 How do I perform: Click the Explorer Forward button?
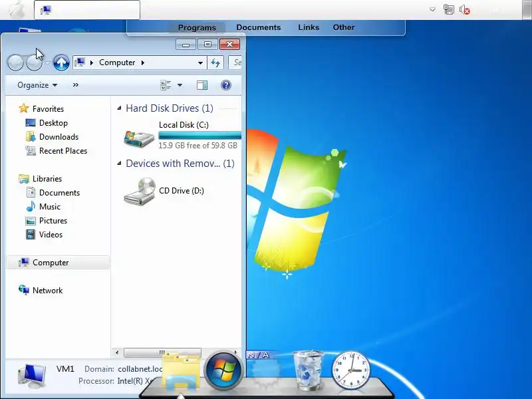coord(35,63)
